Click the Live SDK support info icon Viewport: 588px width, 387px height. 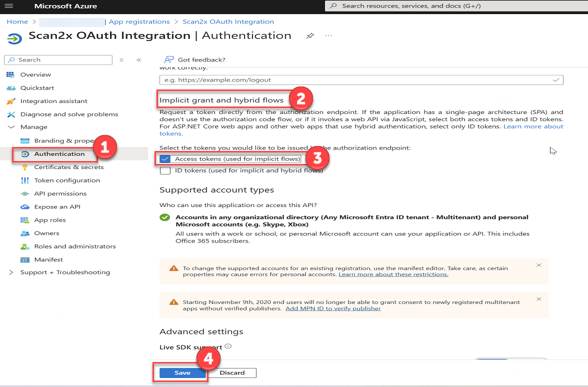(228, 346)
